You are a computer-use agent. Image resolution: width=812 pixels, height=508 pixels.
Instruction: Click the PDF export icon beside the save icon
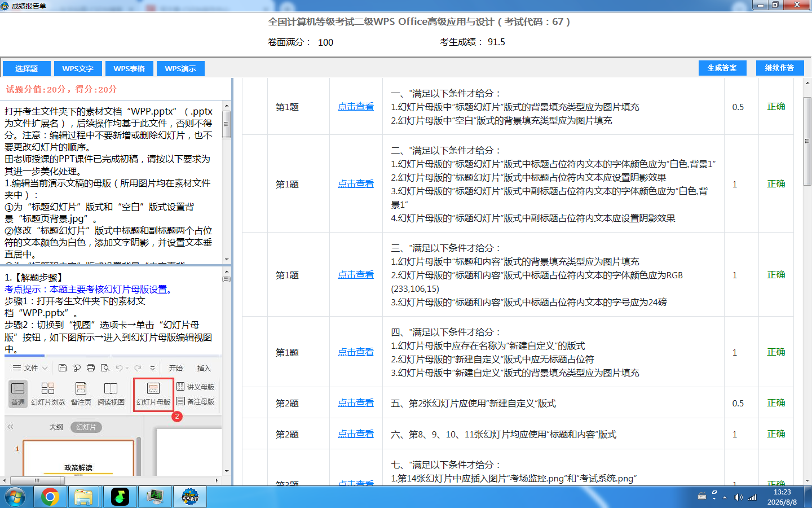pos(77,368)
